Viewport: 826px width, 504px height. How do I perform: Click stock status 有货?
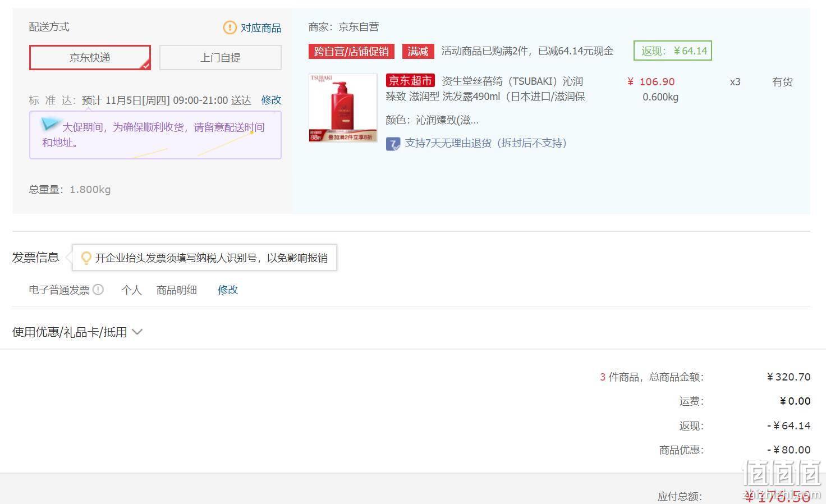782,82
